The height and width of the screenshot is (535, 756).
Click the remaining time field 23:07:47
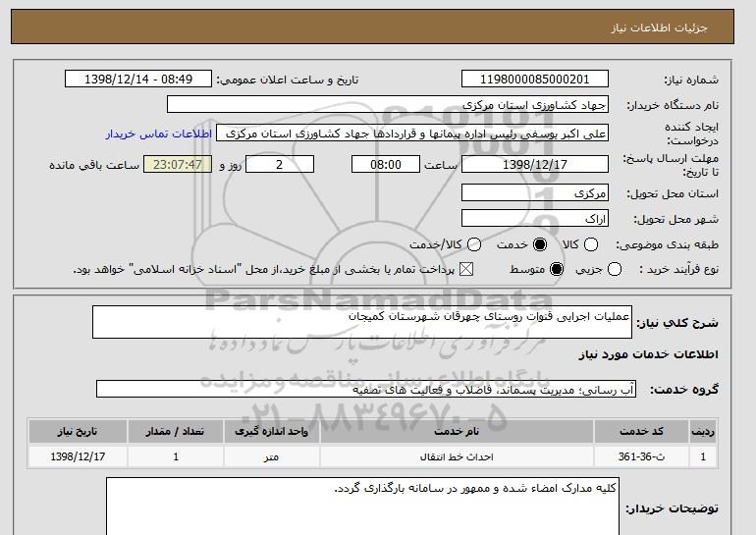click(178, 164)
